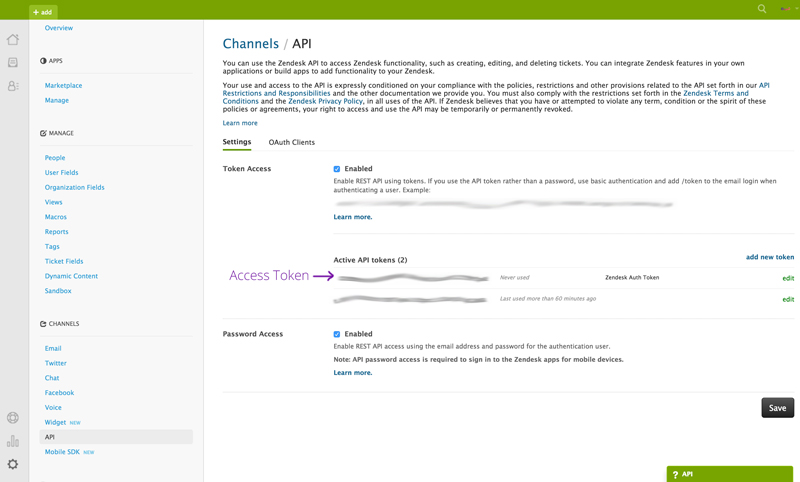Edit the Zendesk Auth Token

[x=788, y=278]
